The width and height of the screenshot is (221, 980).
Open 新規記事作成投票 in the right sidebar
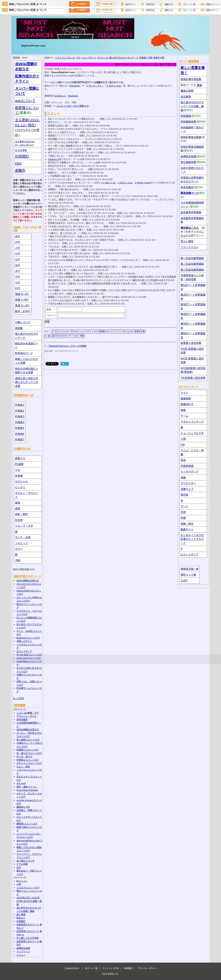pos(191,79)
